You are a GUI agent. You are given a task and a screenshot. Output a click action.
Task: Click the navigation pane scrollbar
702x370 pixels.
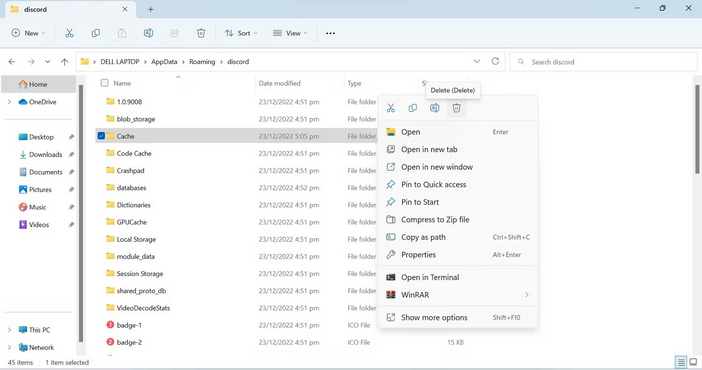[x=81, y=213]
